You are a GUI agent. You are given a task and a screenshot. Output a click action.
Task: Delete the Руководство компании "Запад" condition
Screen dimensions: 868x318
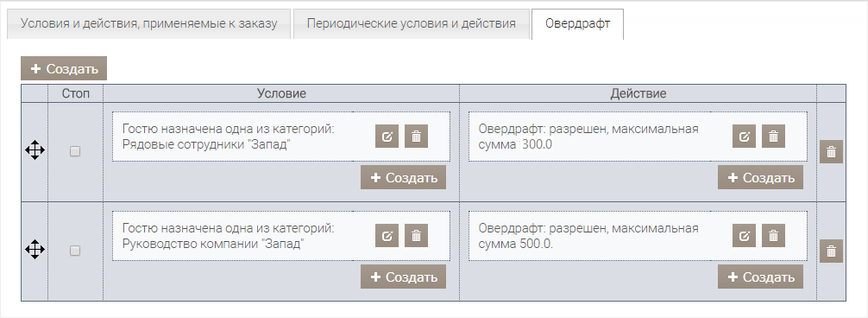coord(416,236)
